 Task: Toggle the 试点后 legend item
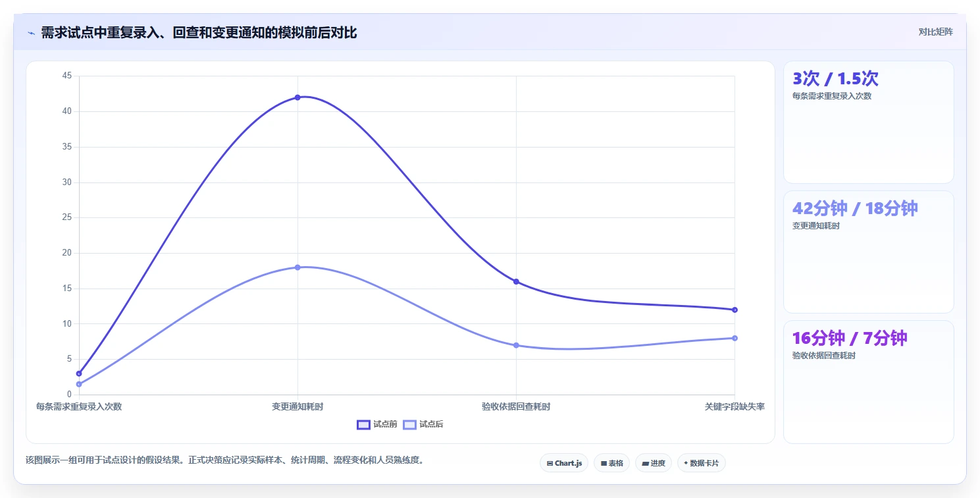pos(423,424)
